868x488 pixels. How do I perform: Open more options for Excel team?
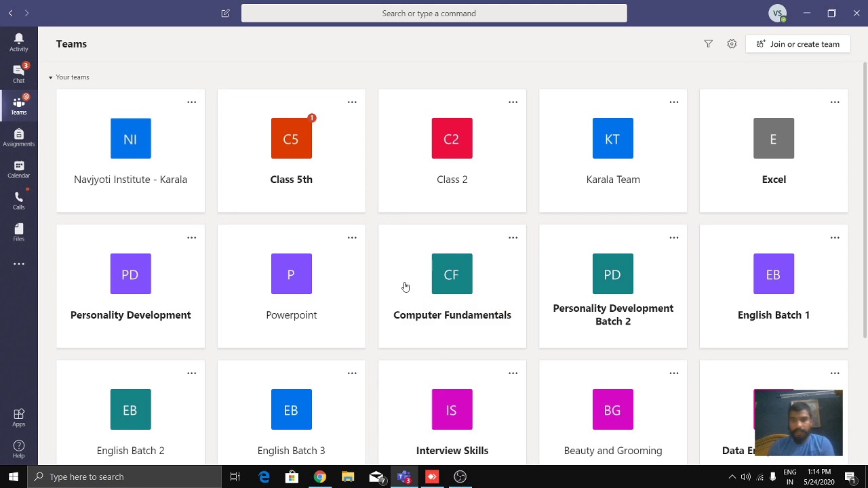[835, 102]
